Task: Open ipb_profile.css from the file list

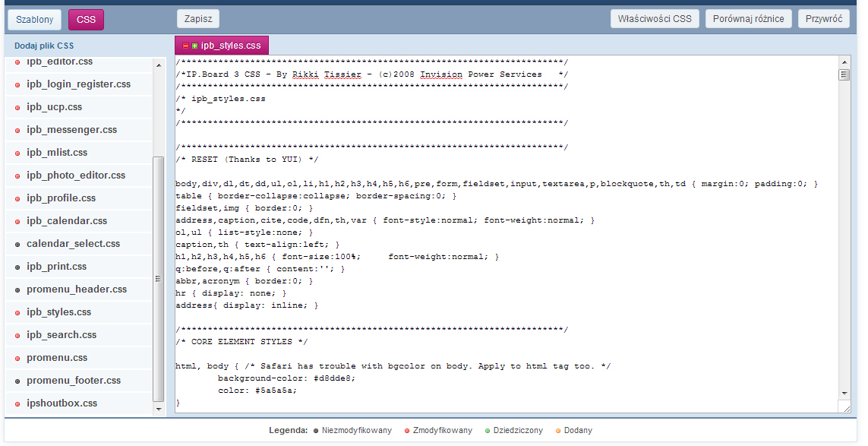Action: pos(61,198)
